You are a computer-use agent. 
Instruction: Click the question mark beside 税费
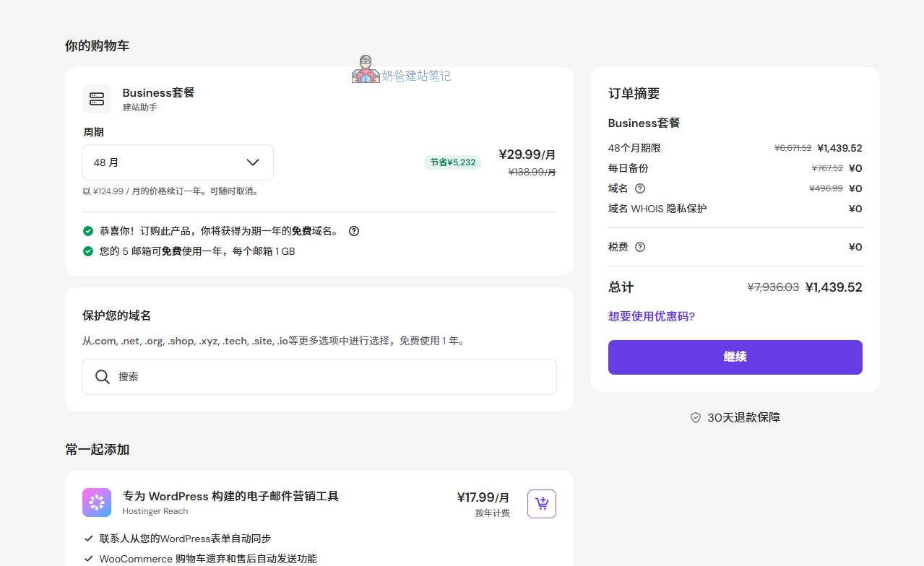[x=640, y=247]
